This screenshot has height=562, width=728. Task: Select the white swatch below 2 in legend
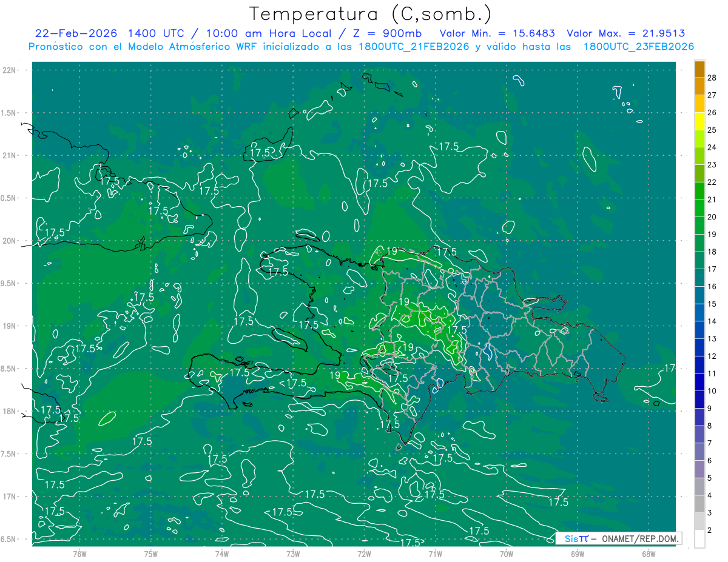tap(699, 539)
